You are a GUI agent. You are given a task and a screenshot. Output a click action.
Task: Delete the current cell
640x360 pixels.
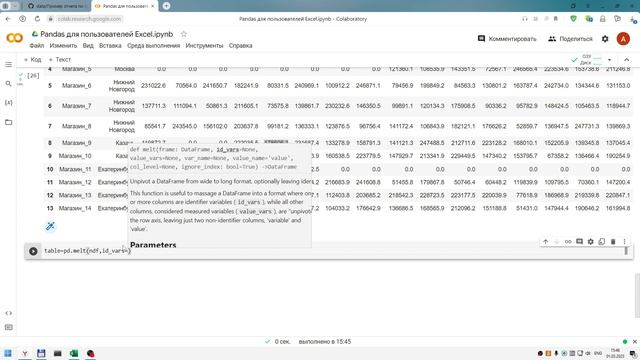[x=613, y=242]
